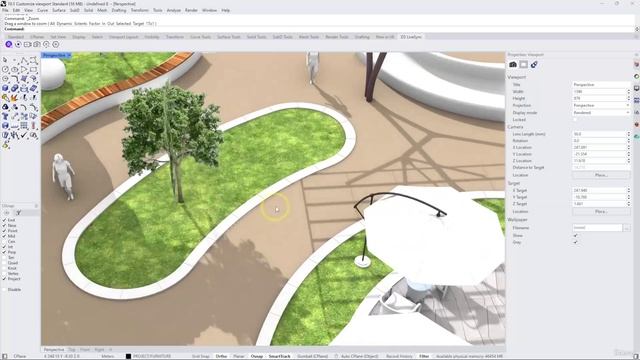Open the Projection dropdown

601,105
